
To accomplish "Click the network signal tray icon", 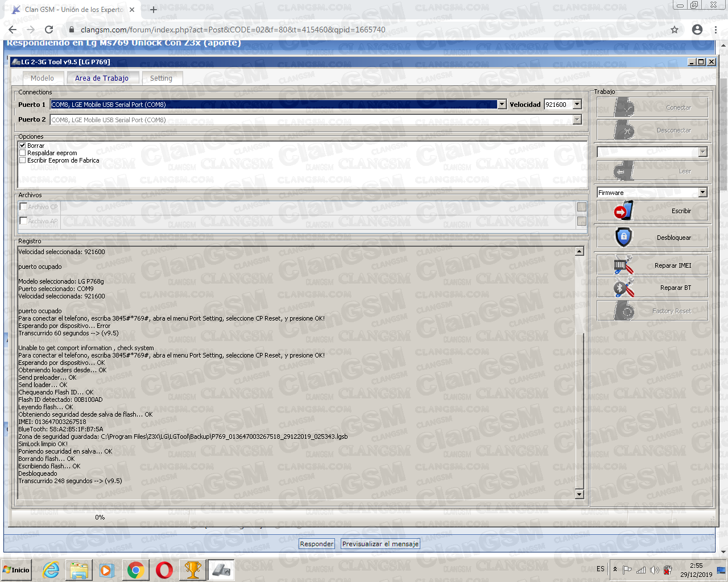I will point(641,569).
